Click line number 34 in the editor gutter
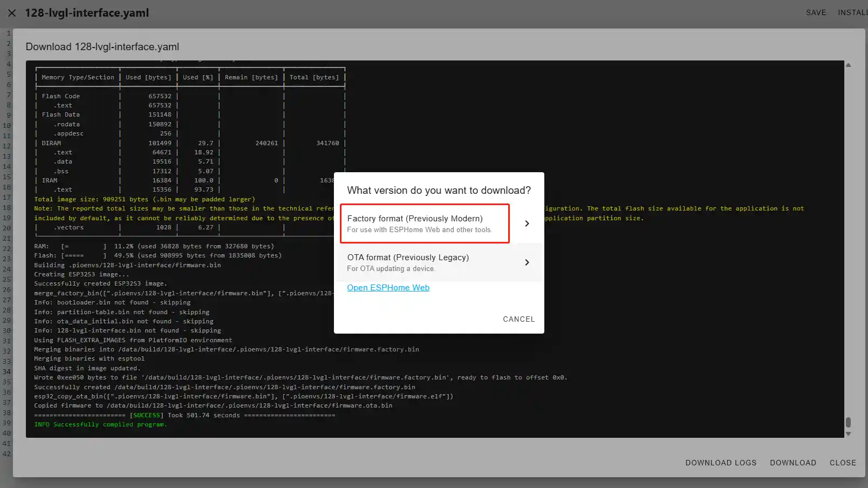 point(6,371)
